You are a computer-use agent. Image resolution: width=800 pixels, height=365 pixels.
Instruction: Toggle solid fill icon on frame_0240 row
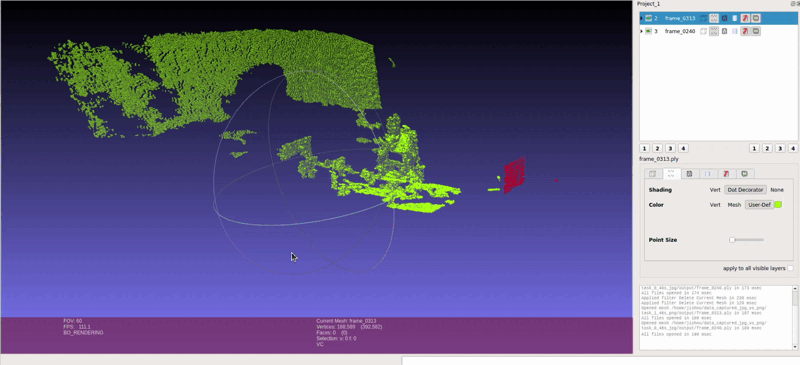[735, 31]
